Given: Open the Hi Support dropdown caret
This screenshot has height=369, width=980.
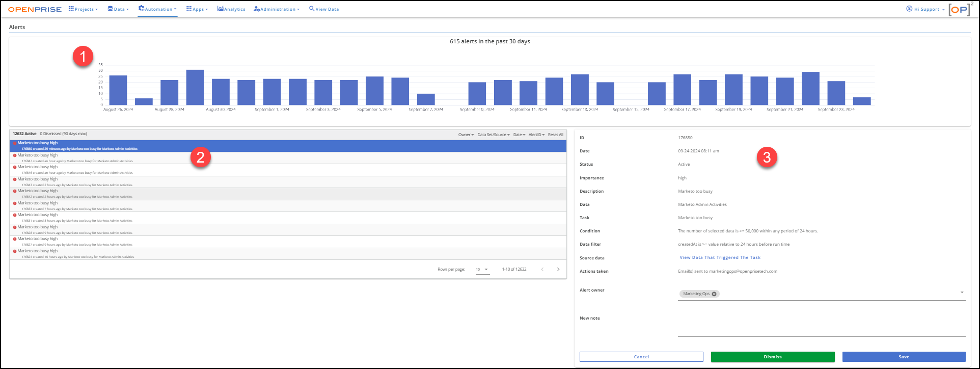Looking at the screenshot, I should [943, 10].
